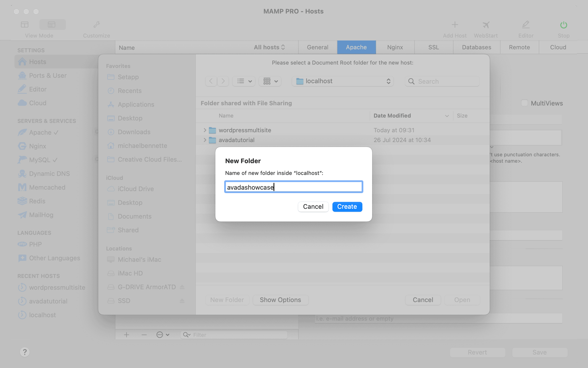Click the Cancel button in New Folder dialog

(313, 207)
